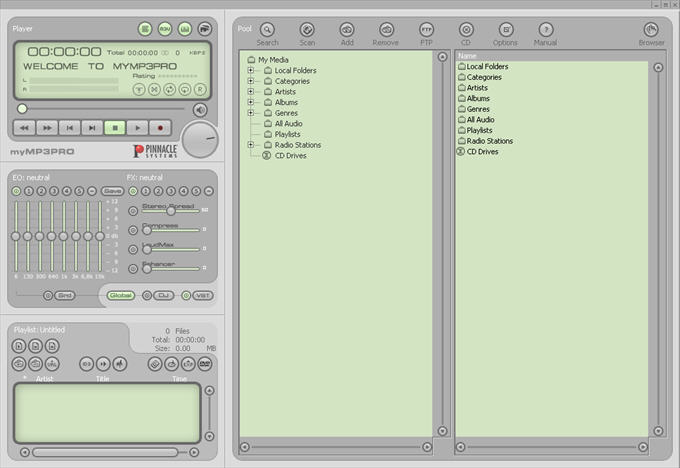
Task: Click the Stereo Spread slider knob
Action: (x=170, y=211)
